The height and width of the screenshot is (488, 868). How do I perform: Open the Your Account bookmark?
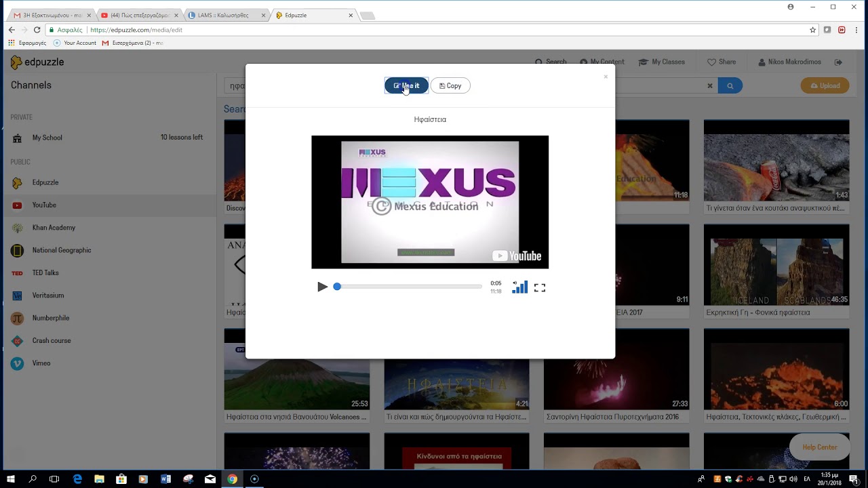75,43
